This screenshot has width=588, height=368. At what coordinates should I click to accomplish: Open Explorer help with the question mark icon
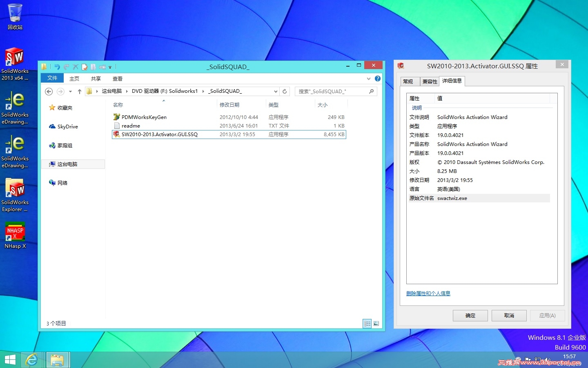(378, 79)
